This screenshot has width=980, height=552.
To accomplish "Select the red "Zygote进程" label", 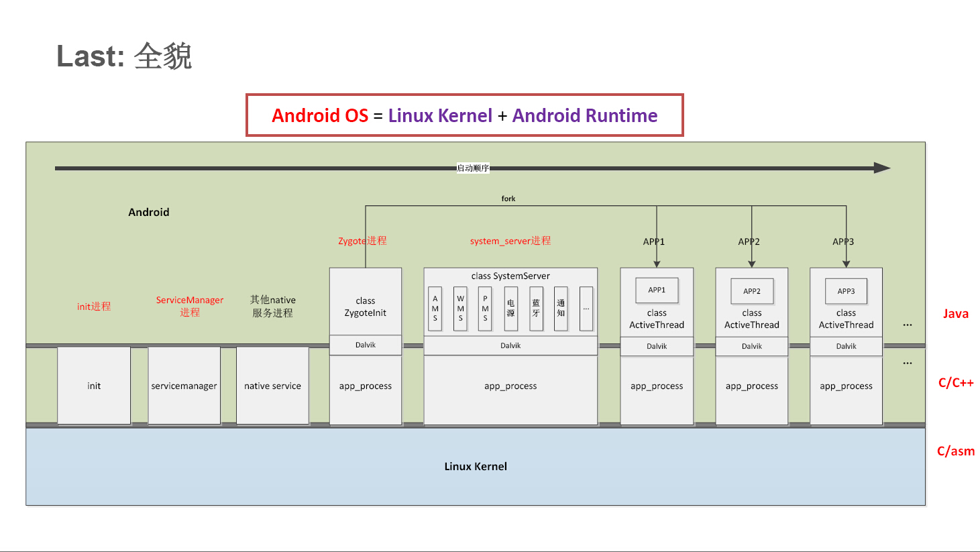I will click(362, 241).
